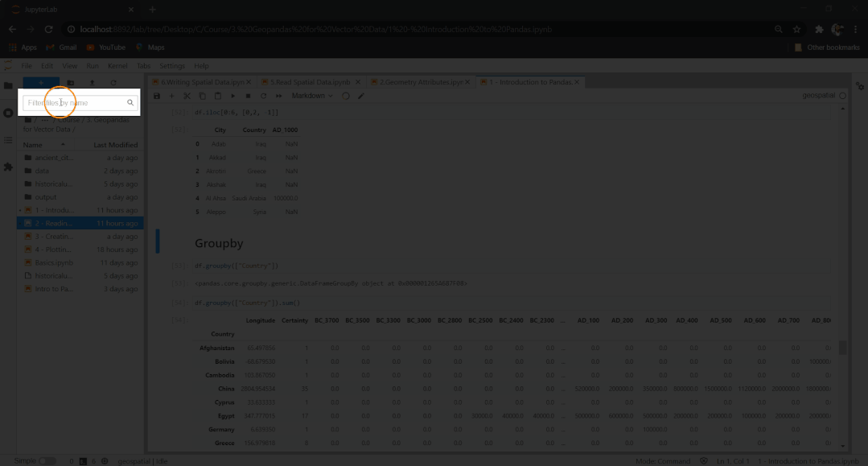
Task: Insert a cell below with the plus icon
Action: (x=171, y=96)
